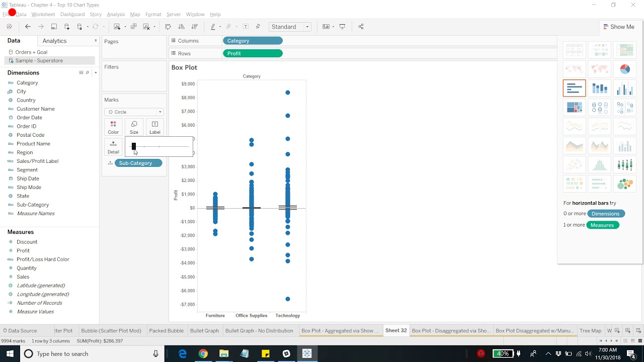
Task: Add a new data source via toolbar icon
Action: [x=67, y=27]
